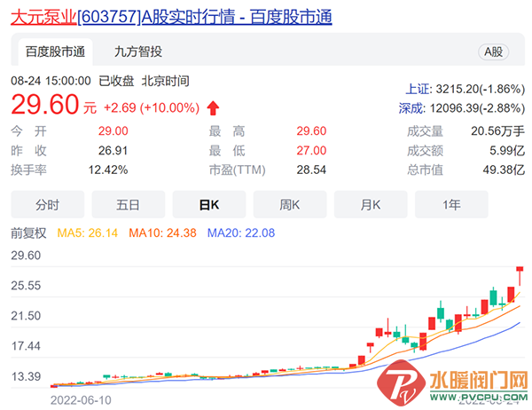Select the 日K chart tab

point(209,204)
